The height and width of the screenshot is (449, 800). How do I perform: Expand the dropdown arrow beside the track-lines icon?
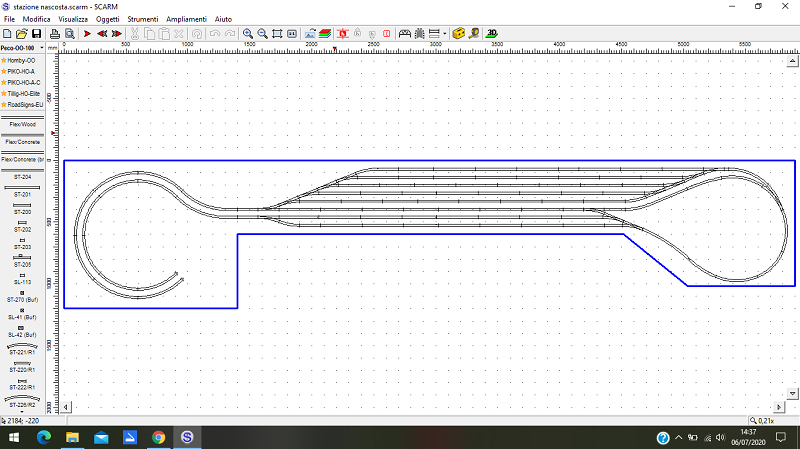click(445, 33)
